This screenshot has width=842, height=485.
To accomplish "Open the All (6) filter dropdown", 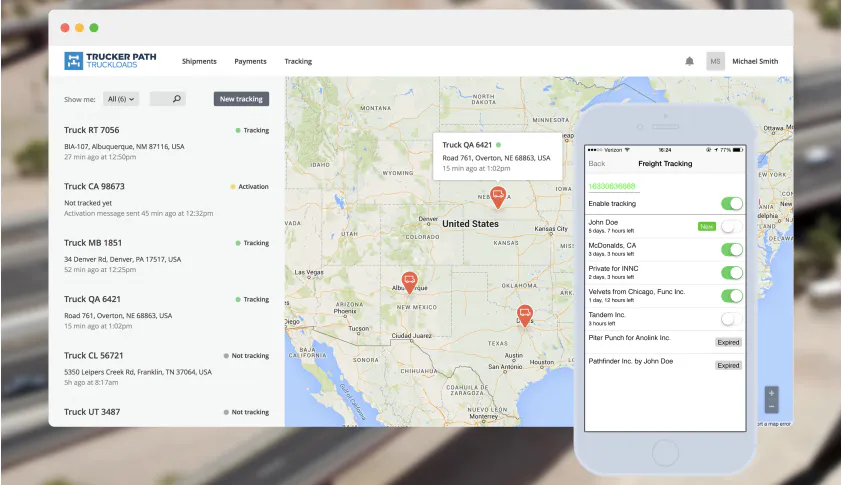I will click(x=121, y=99).
